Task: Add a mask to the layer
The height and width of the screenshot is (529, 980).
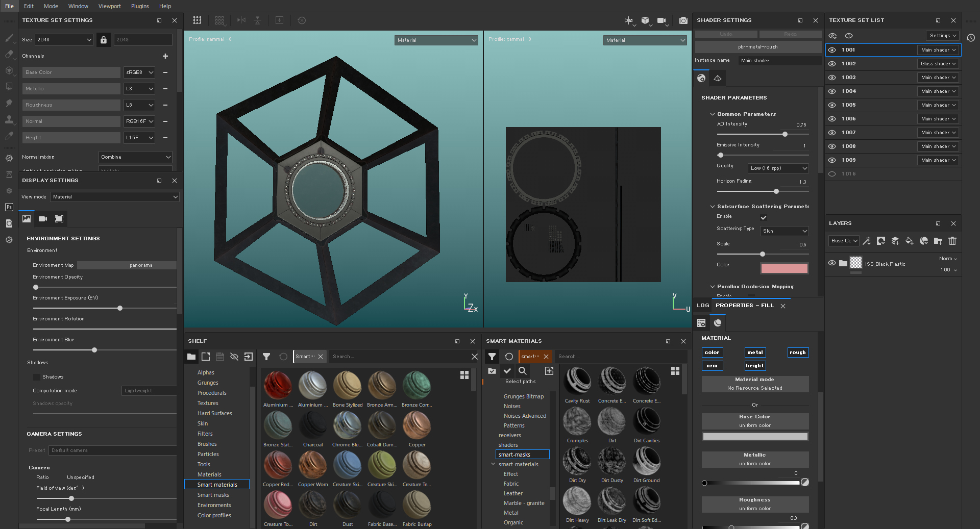Action: [881, 241]
